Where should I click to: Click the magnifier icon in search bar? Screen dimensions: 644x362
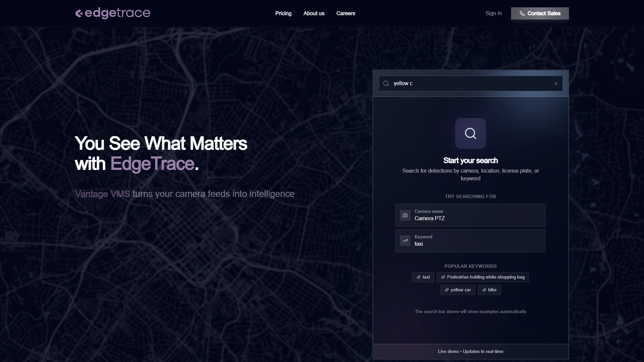pyautogui.click(x=386, y=83)
